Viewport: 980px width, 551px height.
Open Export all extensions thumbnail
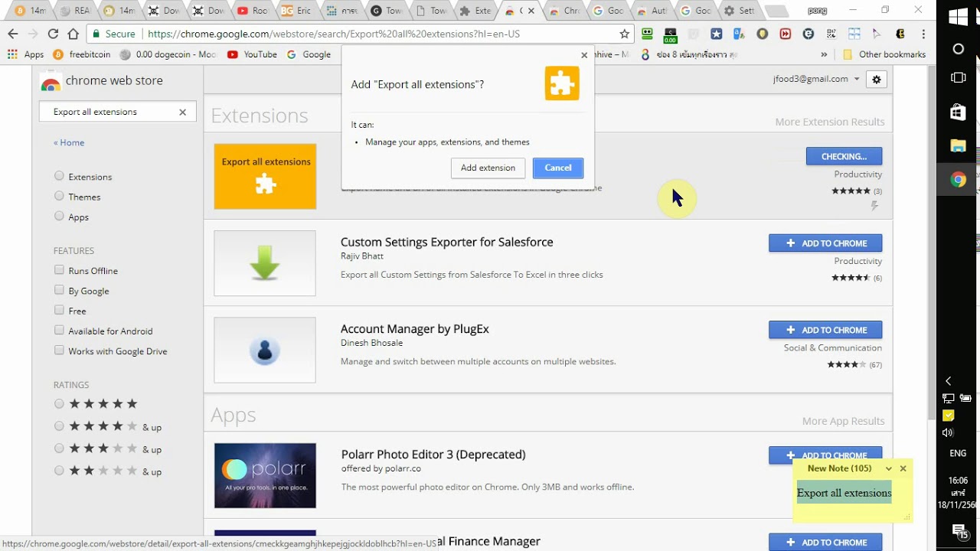265,176
